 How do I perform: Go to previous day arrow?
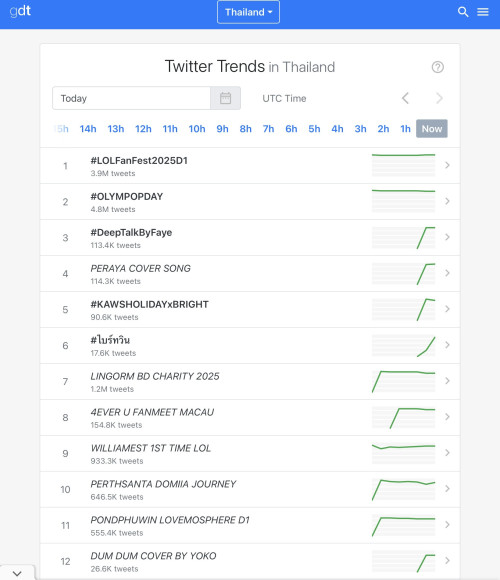tap(405, 98)
